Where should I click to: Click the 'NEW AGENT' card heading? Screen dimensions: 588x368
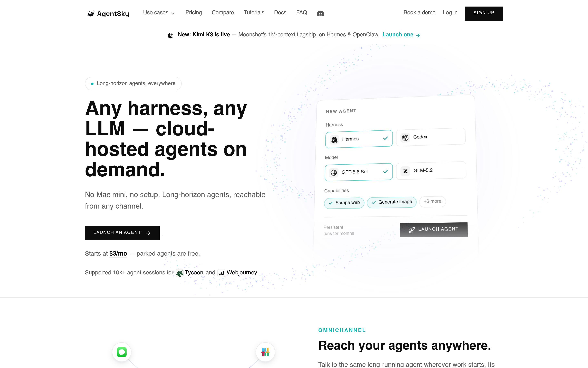tap(341, 111)
